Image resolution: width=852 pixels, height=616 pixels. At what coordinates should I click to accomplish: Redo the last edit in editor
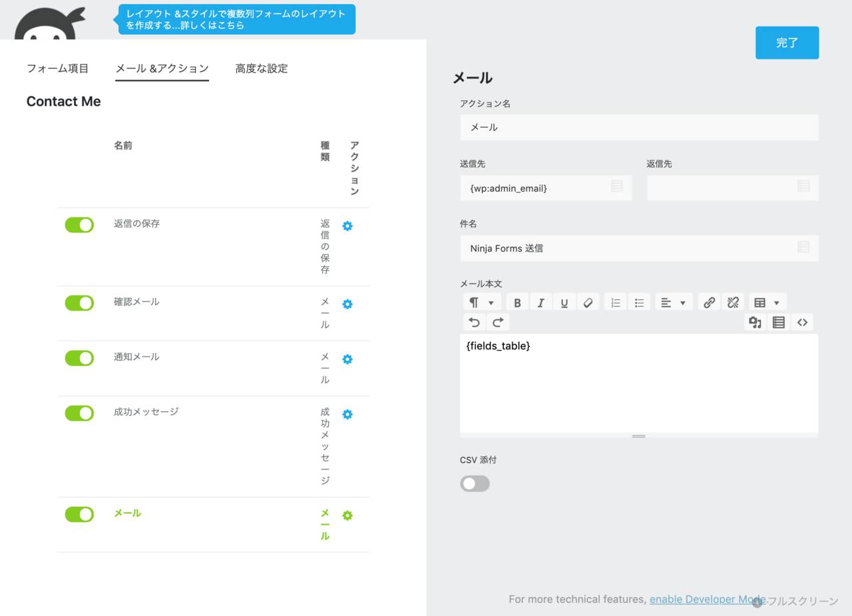click(498, 323)
